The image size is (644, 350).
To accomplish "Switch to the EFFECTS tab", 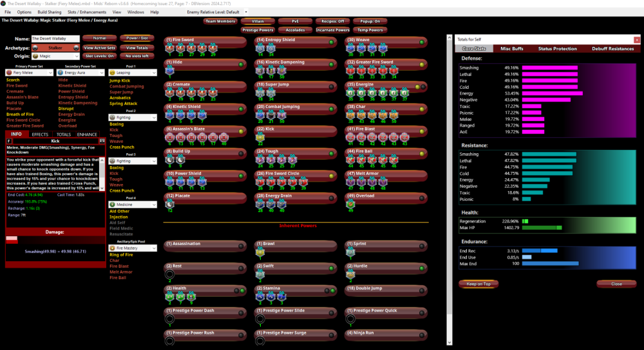I will coord(40,134).
